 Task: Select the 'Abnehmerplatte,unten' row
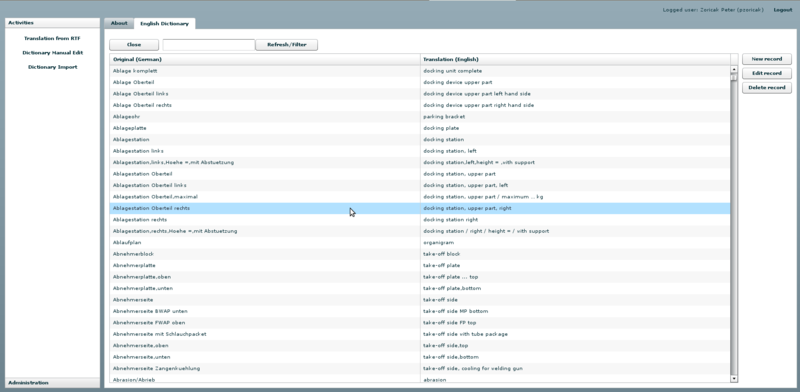point(420,288)
